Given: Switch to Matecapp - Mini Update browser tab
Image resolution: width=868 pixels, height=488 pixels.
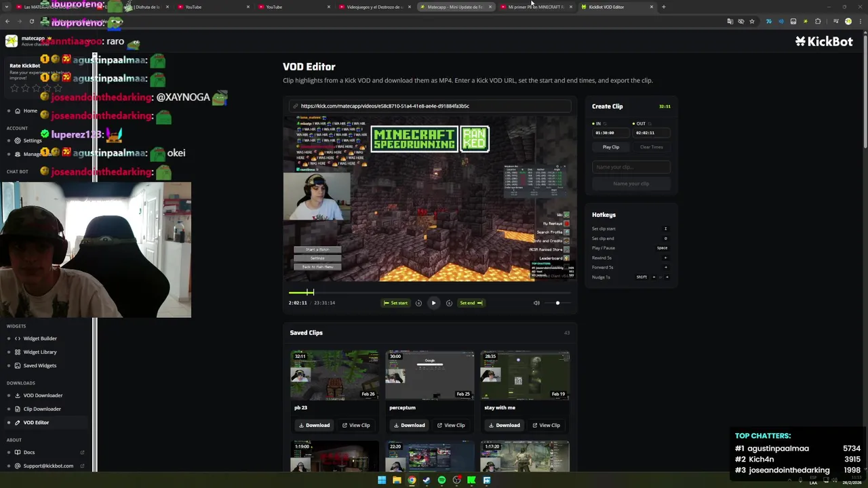Looking at the screenshot, I should 455,7.
